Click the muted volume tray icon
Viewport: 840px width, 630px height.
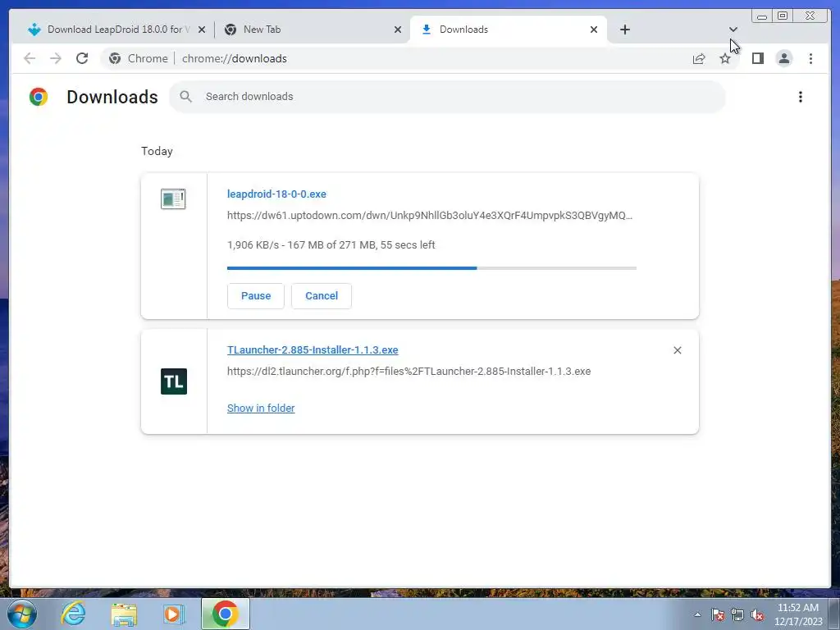point(757,614)
